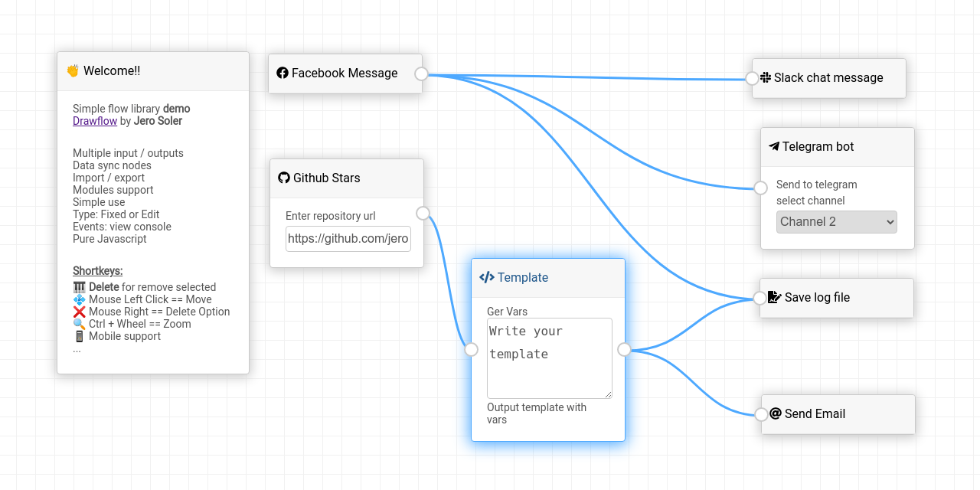Viewport: 980px width, 490px height.
Task: Click the Slack icon in Slack chat node
Action: click(x=766, y=77)
